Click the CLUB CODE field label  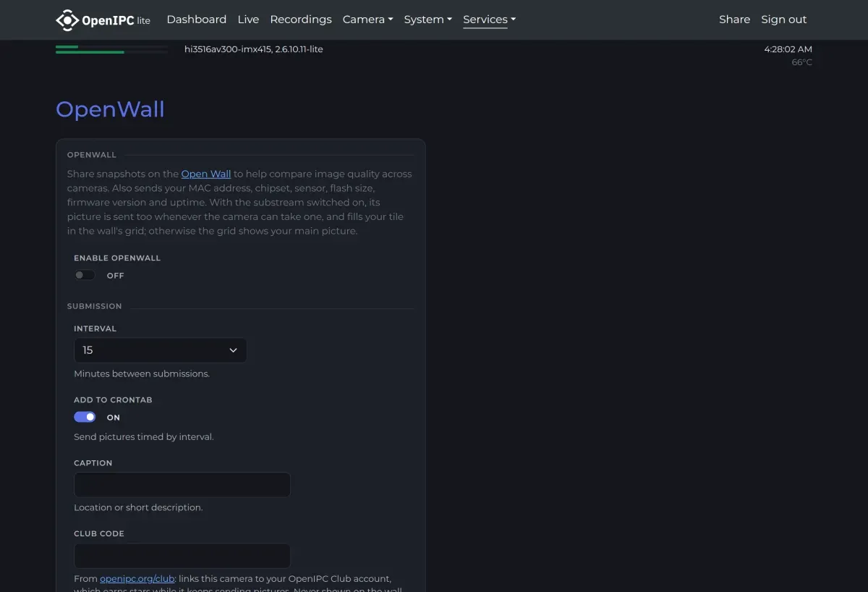coord(99,533)
